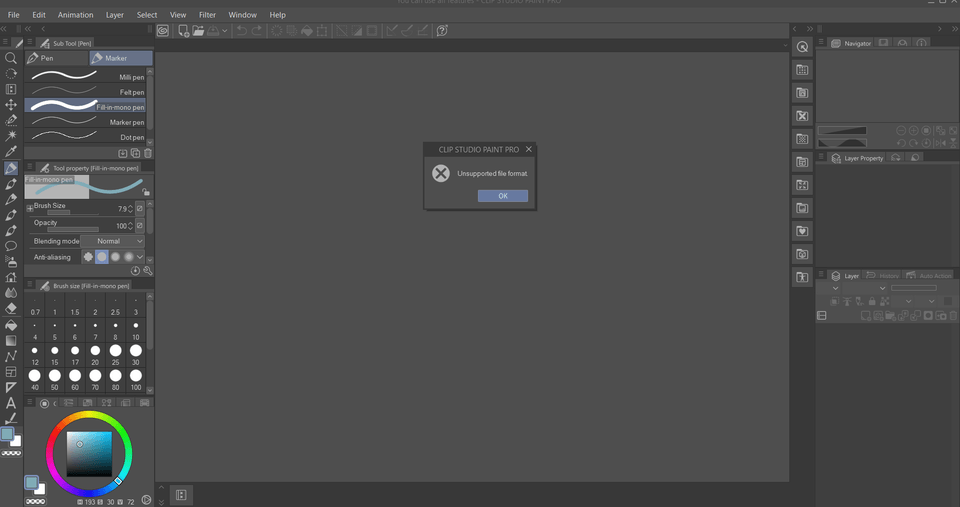Adjust Opacity stepper arrows
The image size is (960, 507).
coord(130,226)
